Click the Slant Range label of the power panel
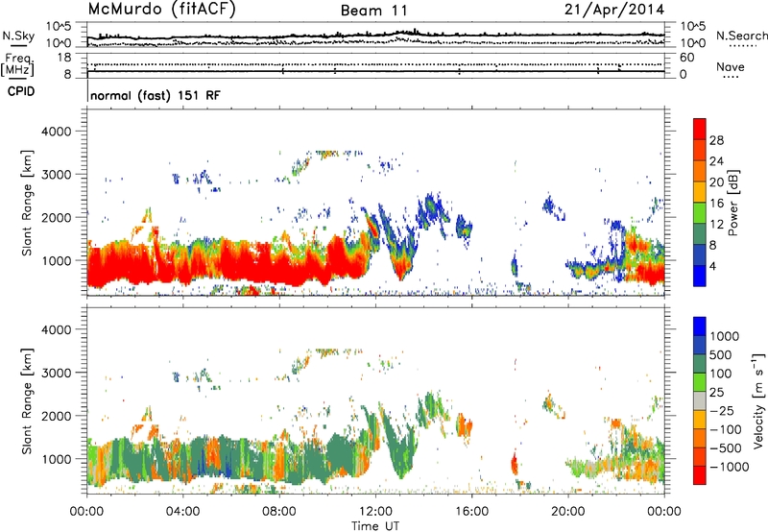This screenshot has width=768, height=532. pyautogui.click(x=27, y=203)
